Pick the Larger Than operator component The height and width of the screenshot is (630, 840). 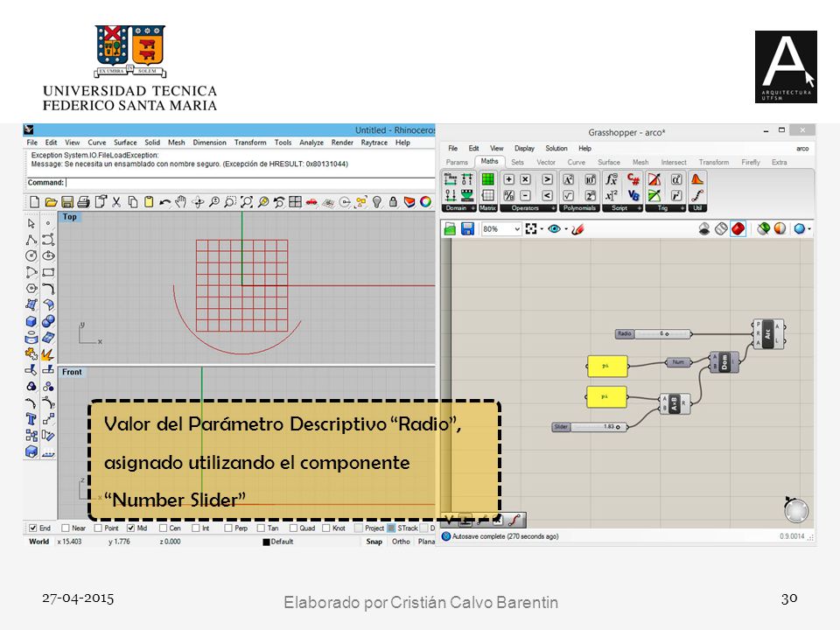click(x=547, y=179)
